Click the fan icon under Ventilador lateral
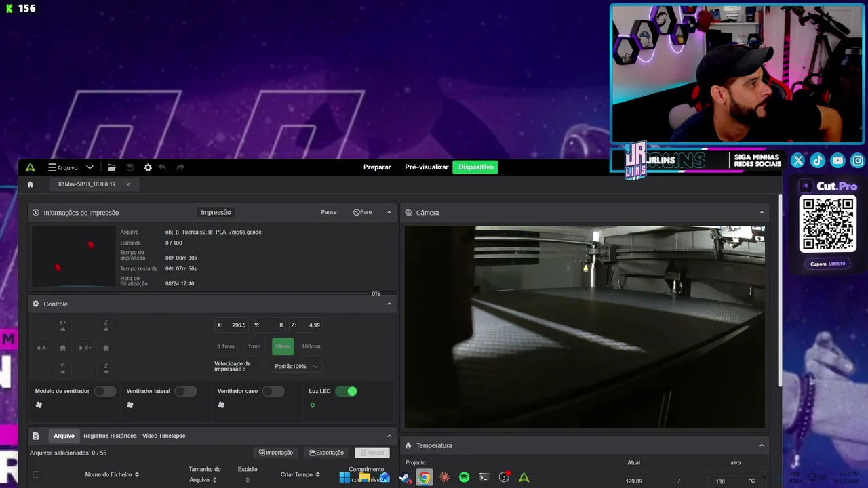This screenshot has height=488, width=868. coord(130,405)
